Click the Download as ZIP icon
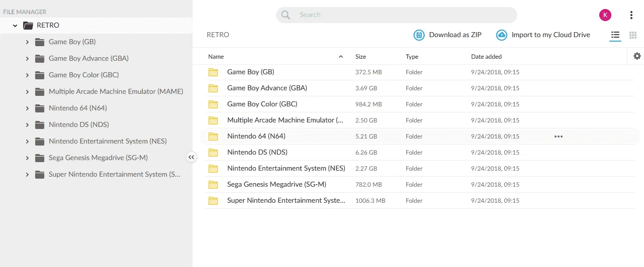This screenshot has width=644, height=267. click(x=419, y=35)
